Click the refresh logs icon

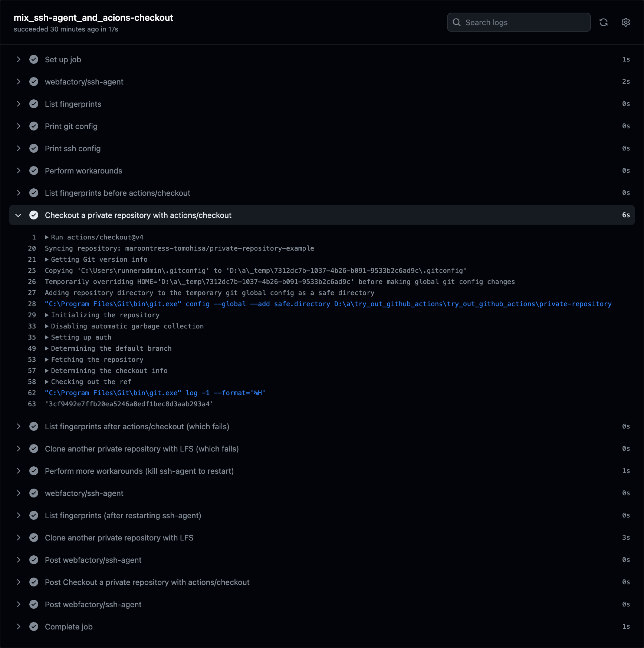pos(604,22)
